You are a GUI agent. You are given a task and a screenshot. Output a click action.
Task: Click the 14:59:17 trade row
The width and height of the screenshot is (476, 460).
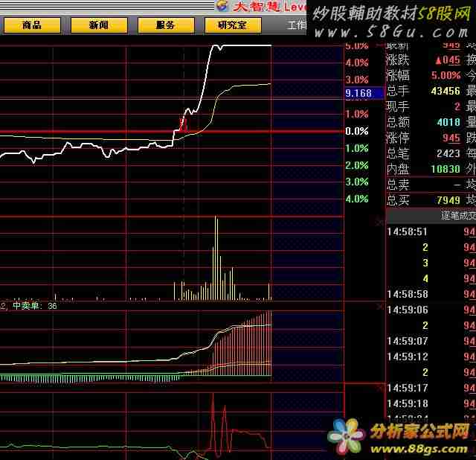(431, 388)
